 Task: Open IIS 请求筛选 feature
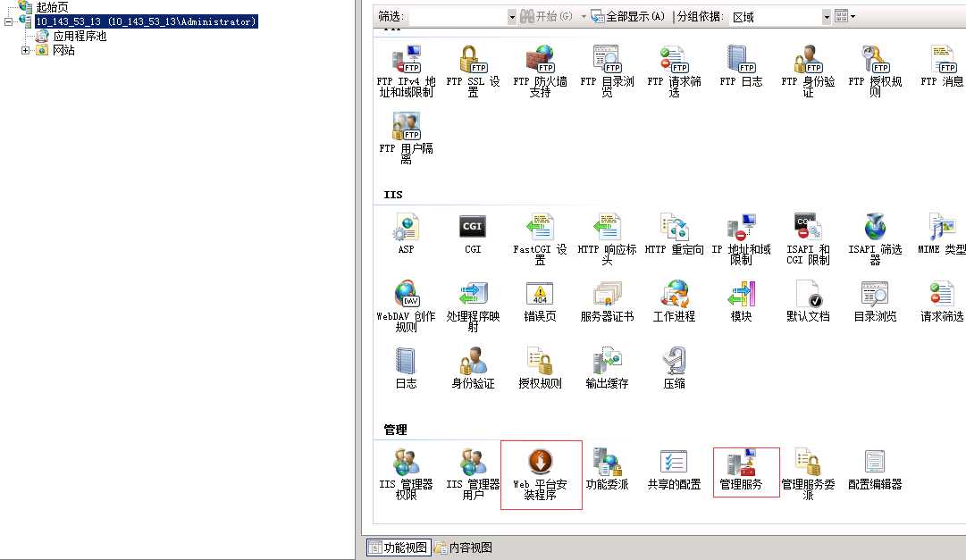point(942,301)
